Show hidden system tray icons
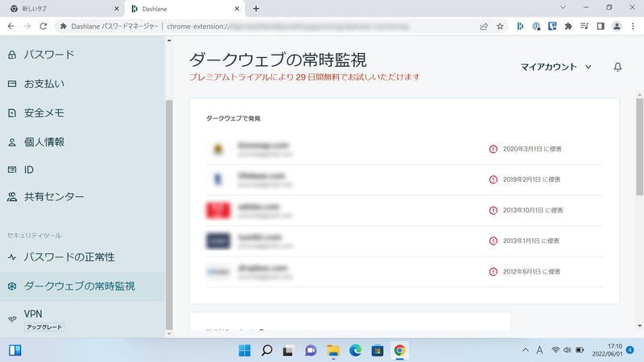The image size is (644, 362). [526, 350]
